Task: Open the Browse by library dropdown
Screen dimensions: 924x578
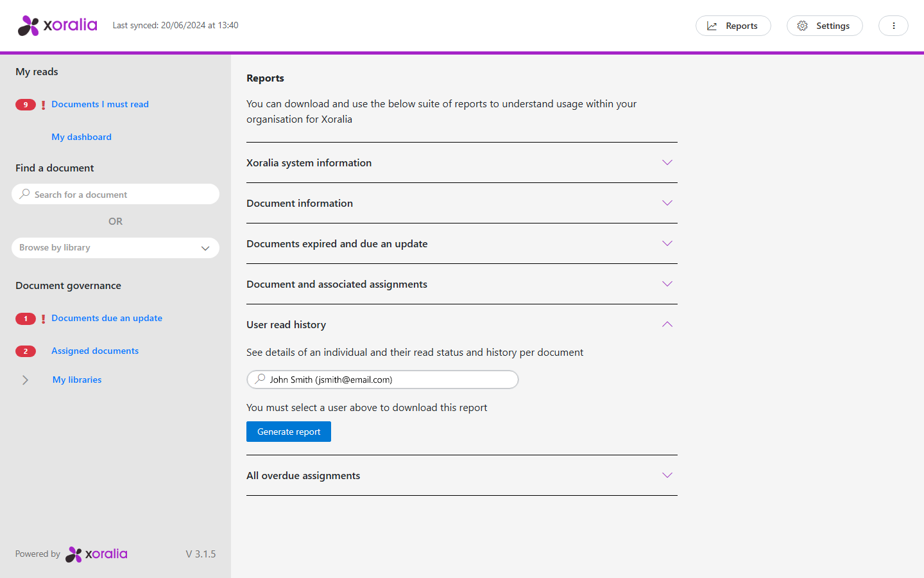Action: pyautogui.click(x=116, y=248)
